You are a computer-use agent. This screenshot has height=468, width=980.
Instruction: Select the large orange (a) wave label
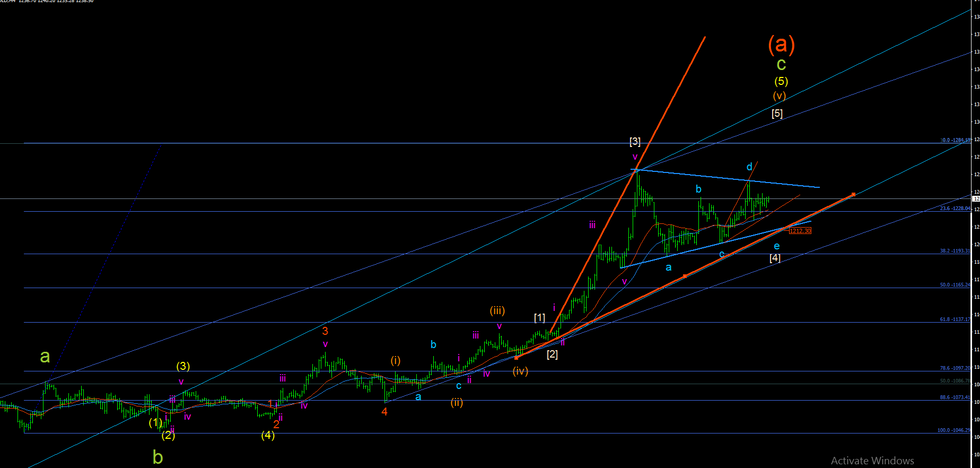[781, 45]
